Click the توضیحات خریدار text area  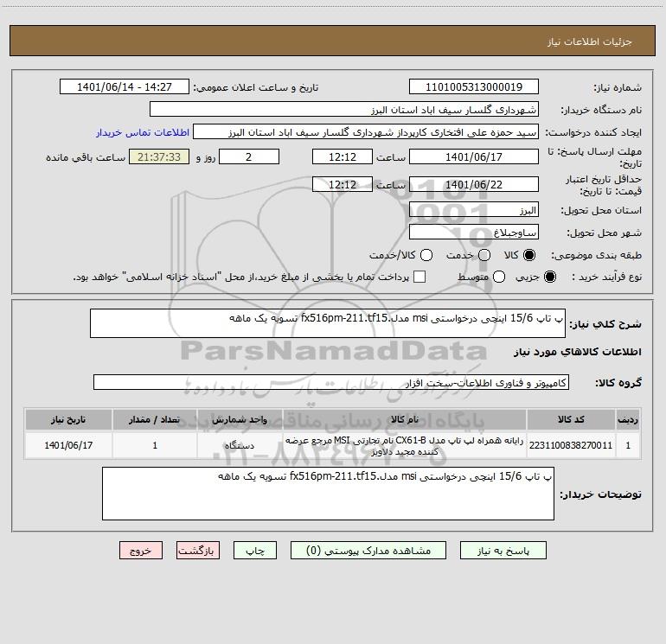[328, 494]
